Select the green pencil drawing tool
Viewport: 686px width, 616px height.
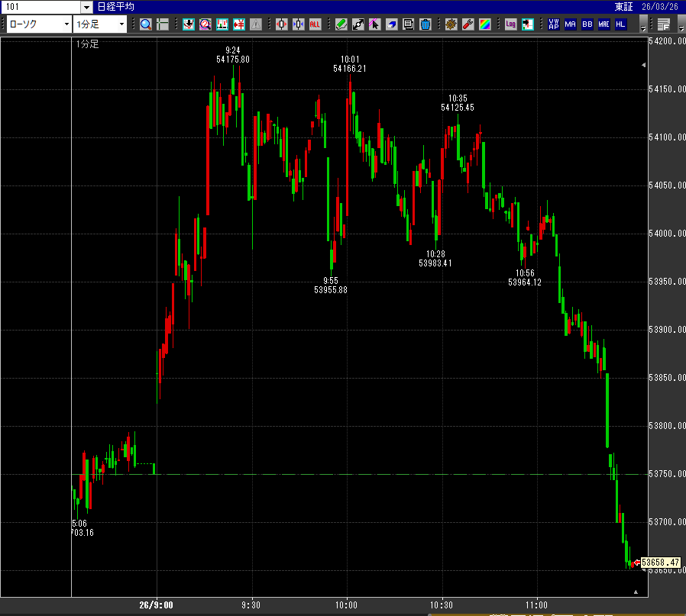pyautogui.click(x=341, y=24)
